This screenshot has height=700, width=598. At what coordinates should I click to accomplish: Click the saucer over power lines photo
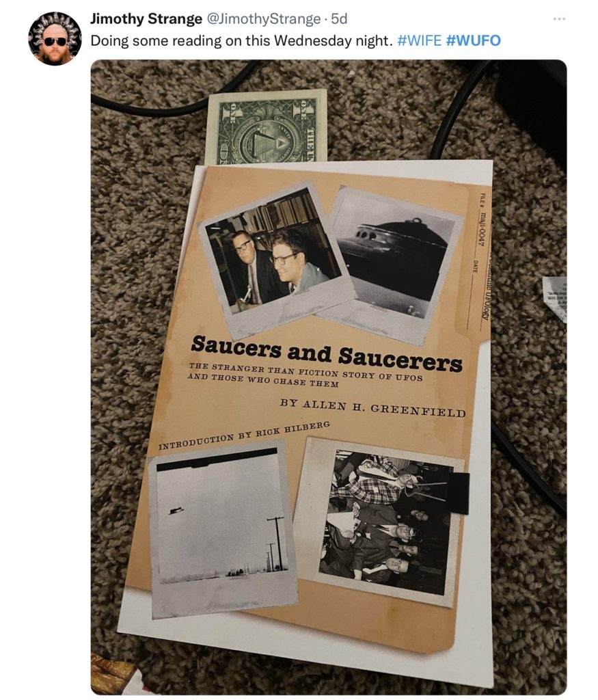tap(222, 529)
